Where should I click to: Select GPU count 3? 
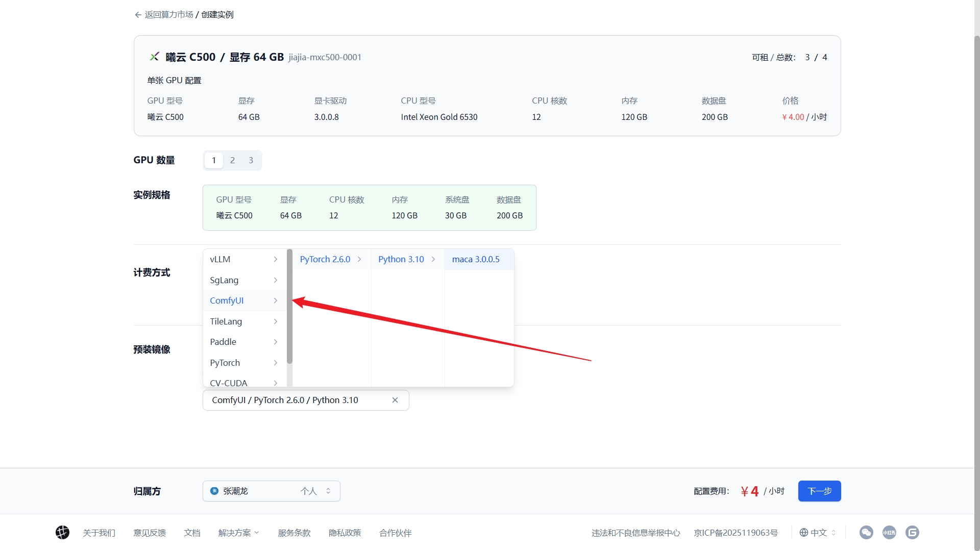[251, 160]
